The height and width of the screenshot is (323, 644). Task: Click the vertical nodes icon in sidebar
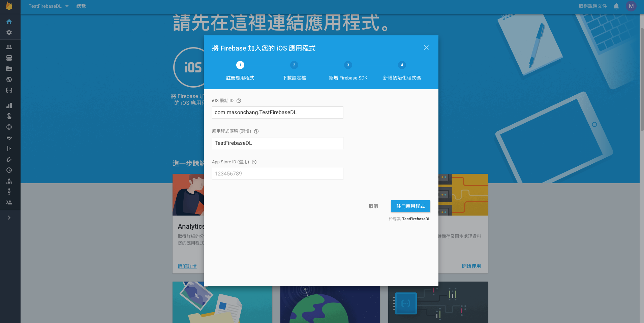click(9, 192)
